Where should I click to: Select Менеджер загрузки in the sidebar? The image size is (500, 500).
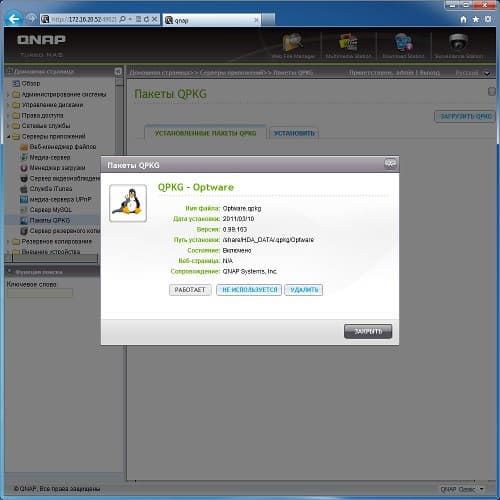pos(57,168)
